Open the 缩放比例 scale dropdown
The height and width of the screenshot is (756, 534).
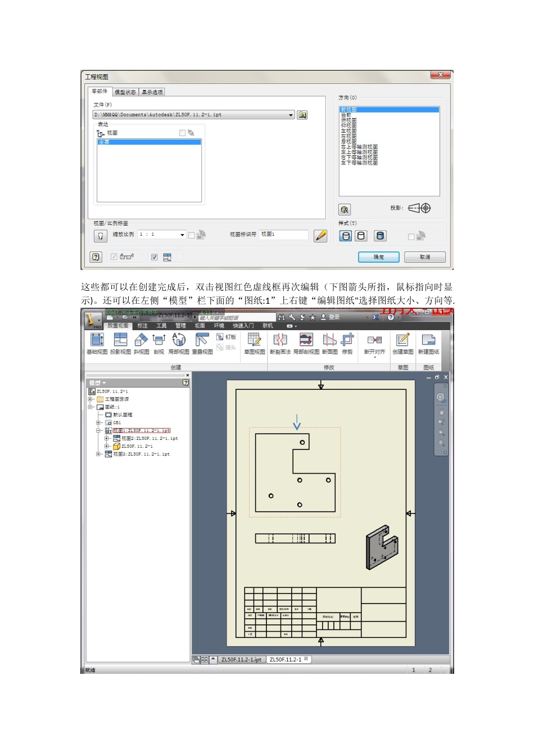[182, 235]
